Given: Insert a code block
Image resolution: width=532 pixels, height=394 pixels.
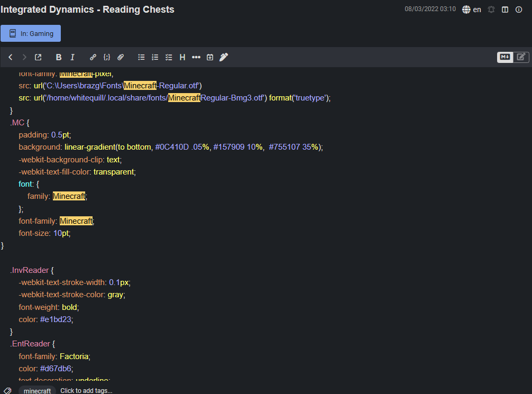Looking at the screenshot, I should coord(107,57).
